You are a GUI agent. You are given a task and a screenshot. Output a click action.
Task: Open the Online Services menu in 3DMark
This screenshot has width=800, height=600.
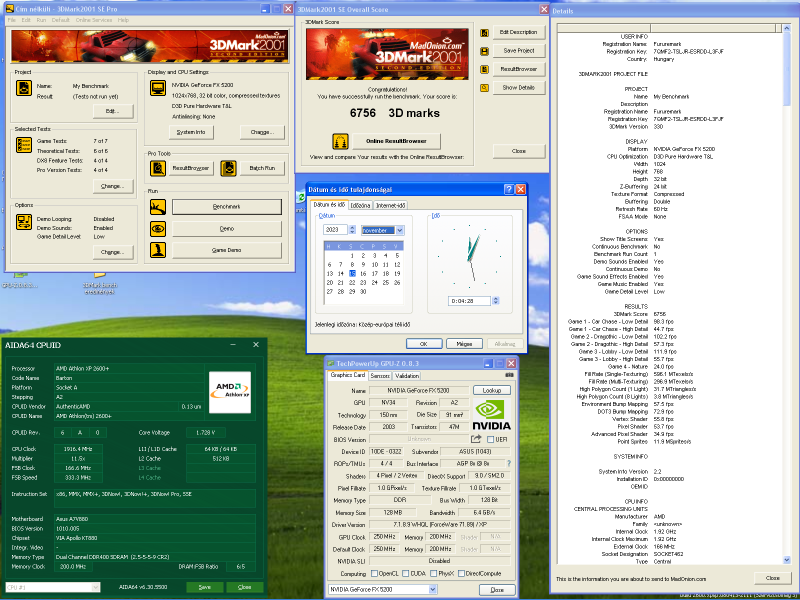point(94,20)
